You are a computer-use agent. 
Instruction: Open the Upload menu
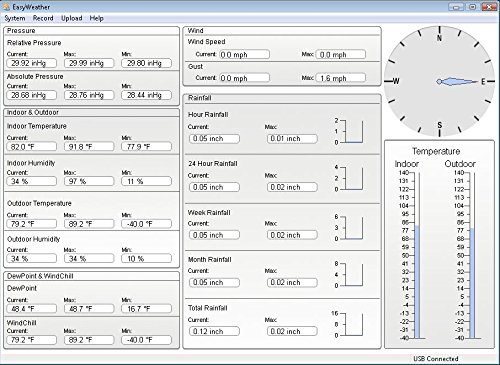pos(72,18)
